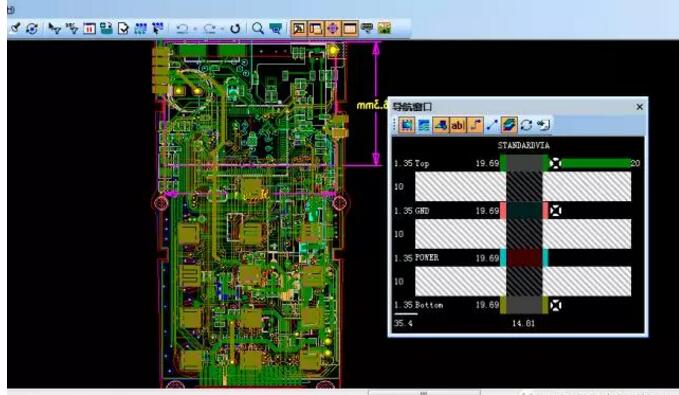The height and width of the screenshot is (395, 679).
Task: Toggle the fourth highlighted window layout button
Action: [x=349, y=29]
